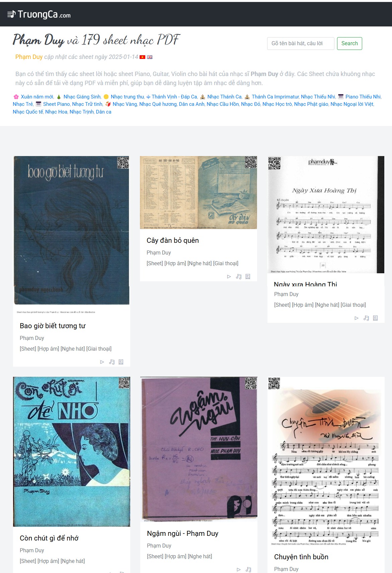Click the sheet document icon under Cây đàn bỏ quên
The height and width of the screenshot is (573, 392).
click(x=248, y=277)
